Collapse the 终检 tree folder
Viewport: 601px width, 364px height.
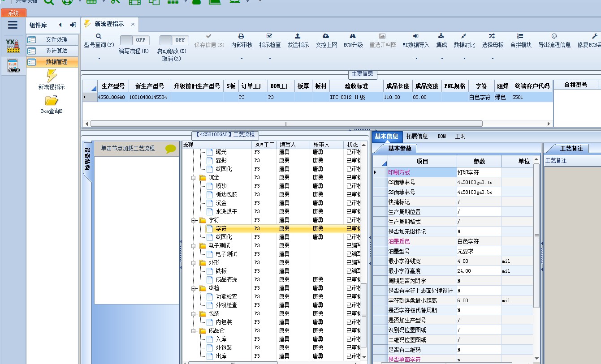[x=194, y=288]
